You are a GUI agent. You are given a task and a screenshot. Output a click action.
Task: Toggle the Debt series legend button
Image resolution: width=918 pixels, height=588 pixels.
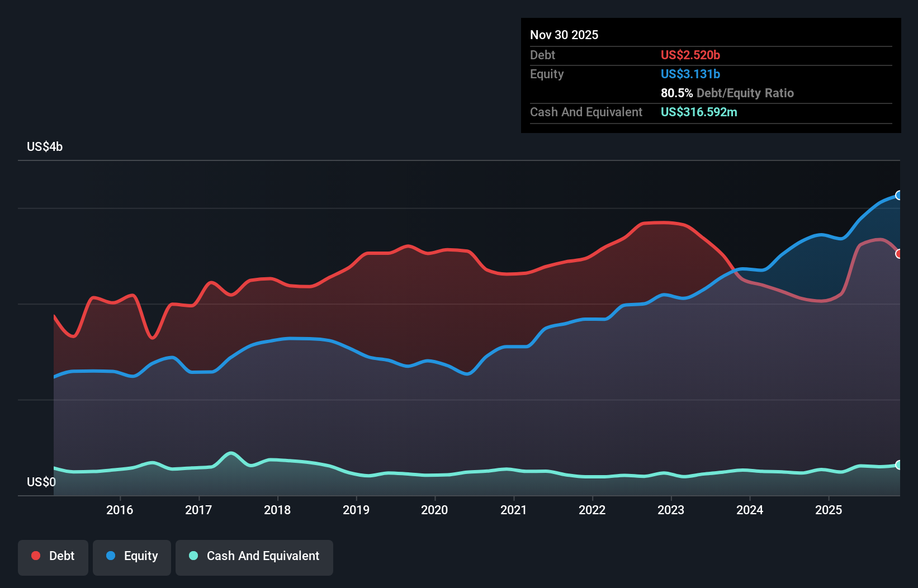(x=53, y=557)
